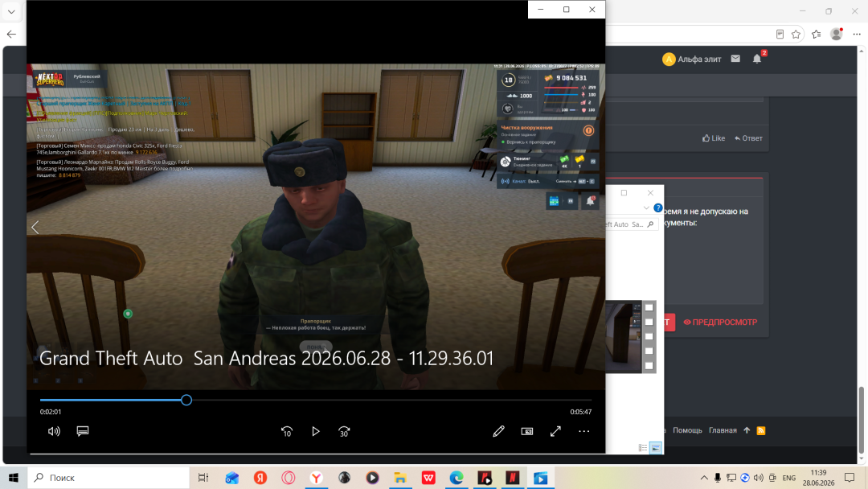Switch to Microsoft Edge on taskbar

point(457,478)
